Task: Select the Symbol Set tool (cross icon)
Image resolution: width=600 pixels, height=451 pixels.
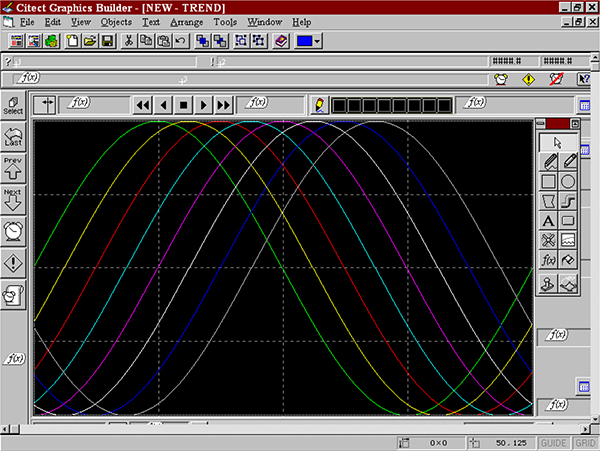Action: pyautogui.click(x=549, y=241)
